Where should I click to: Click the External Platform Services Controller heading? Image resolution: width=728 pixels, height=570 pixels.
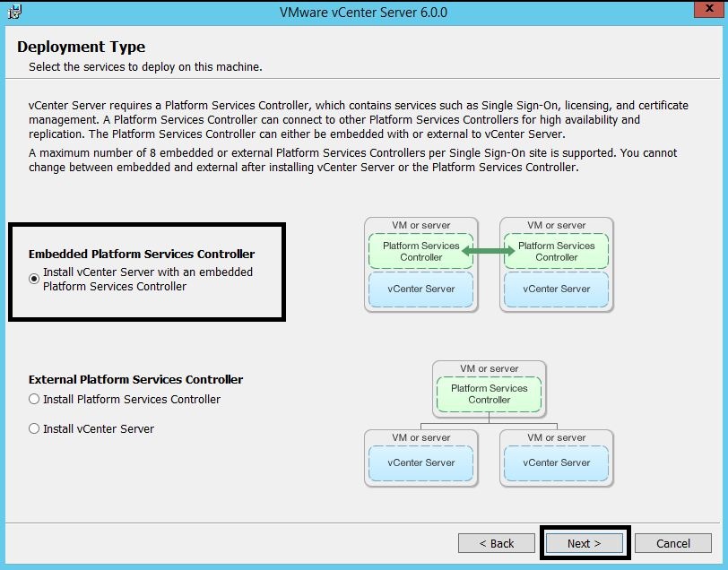point(135,380)
